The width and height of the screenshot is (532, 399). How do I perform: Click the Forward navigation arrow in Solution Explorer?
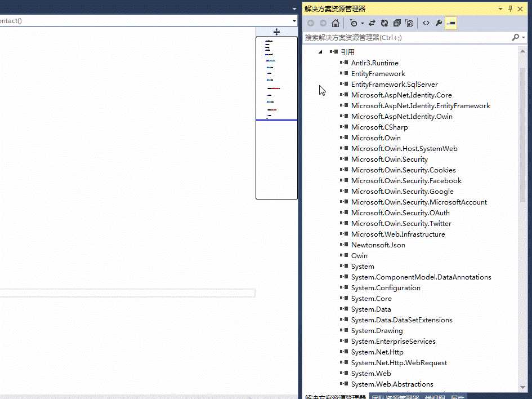click(x=323, y=23)
